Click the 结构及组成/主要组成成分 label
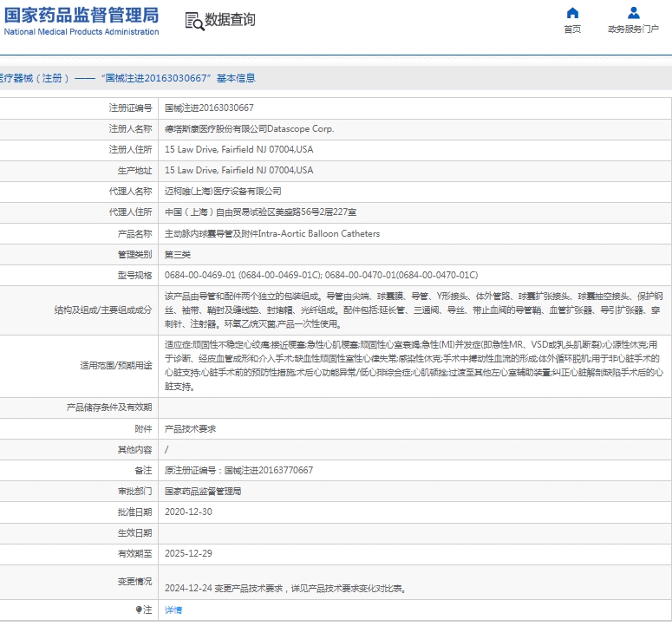This screenshot has height=626, width=672. 103,310
